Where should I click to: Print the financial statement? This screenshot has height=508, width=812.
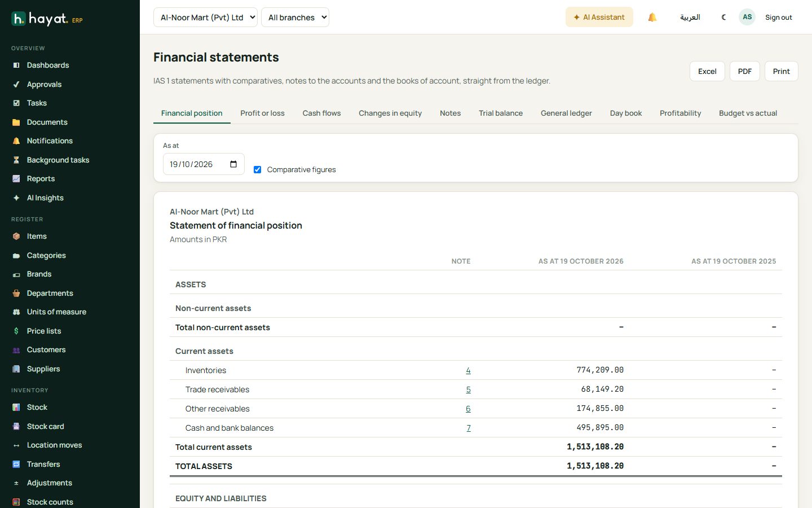pos(781,71)
